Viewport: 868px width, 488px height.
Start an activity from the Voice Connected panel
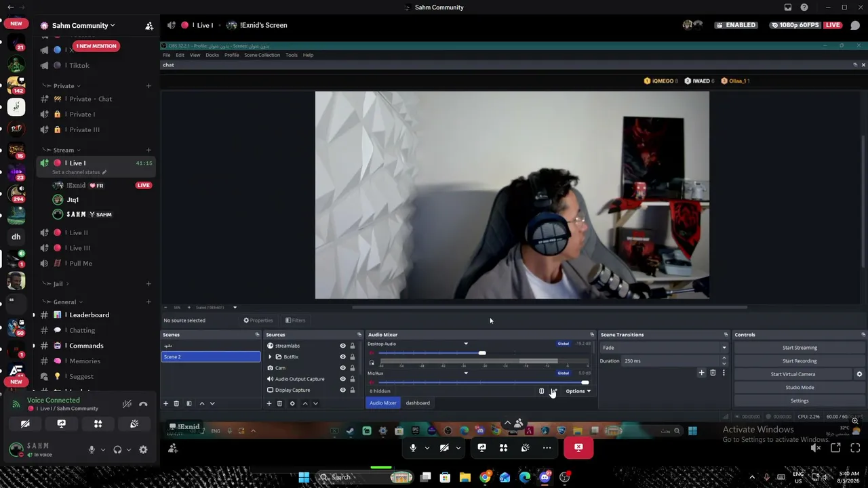tap(98, 424)
